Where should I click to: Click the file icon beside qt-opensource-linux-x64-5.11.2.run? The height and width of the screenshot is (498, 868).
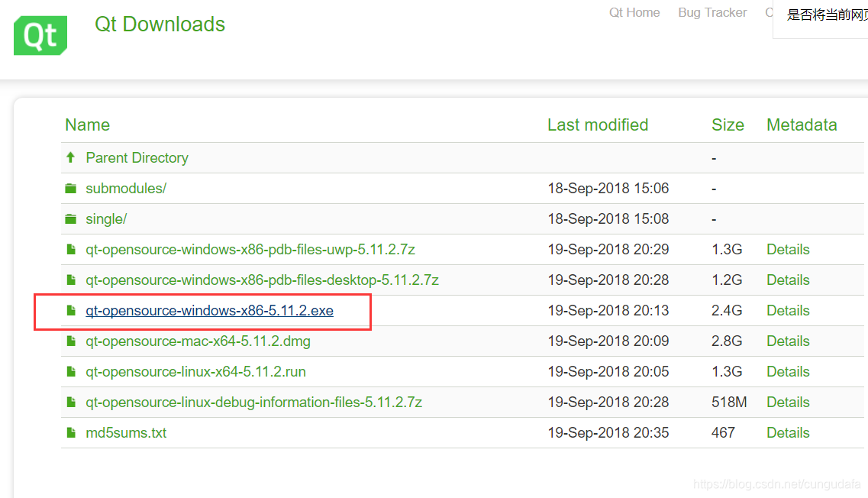pos(70,371)
